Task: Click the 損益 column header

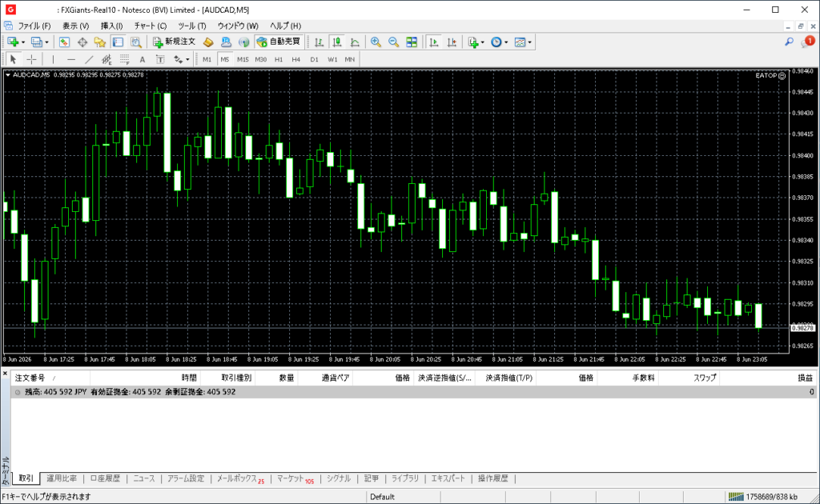Action: [806, 378]
